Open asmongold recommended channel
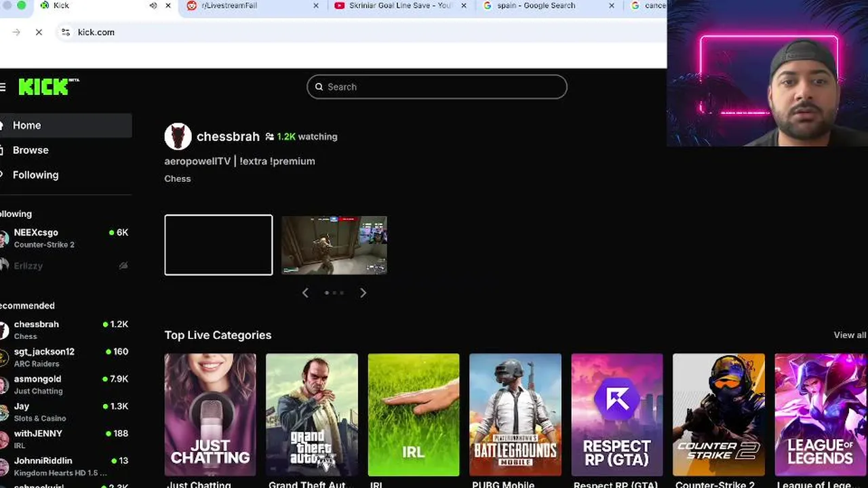Viewport: 868px width, 488px height. (x=66, y=384)
